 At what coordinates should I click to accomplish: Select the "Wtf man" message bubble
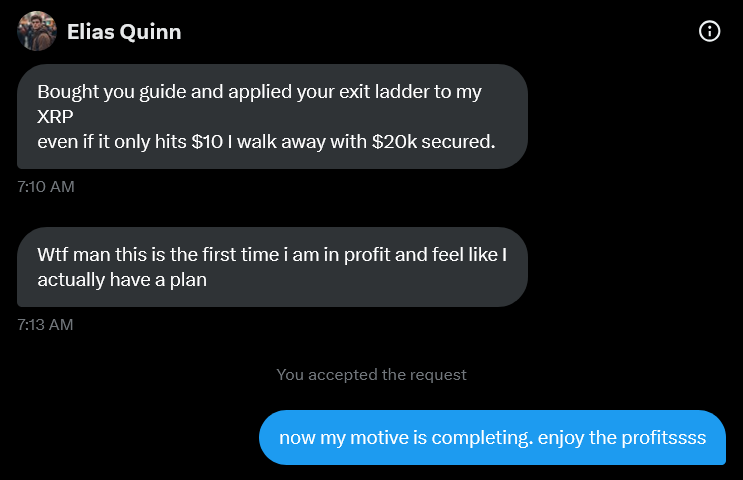[x=271, y=267]
